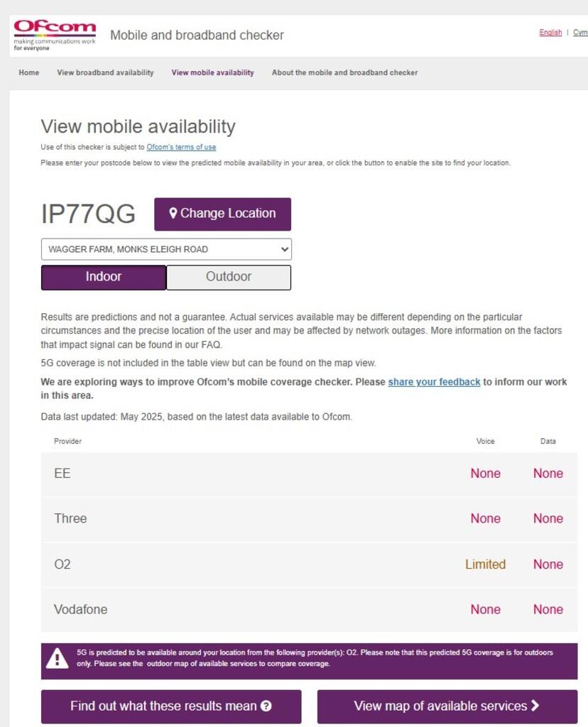Follow the share your feedback link
This screenshot has width=588, height=727.
[x=434, y=382]
